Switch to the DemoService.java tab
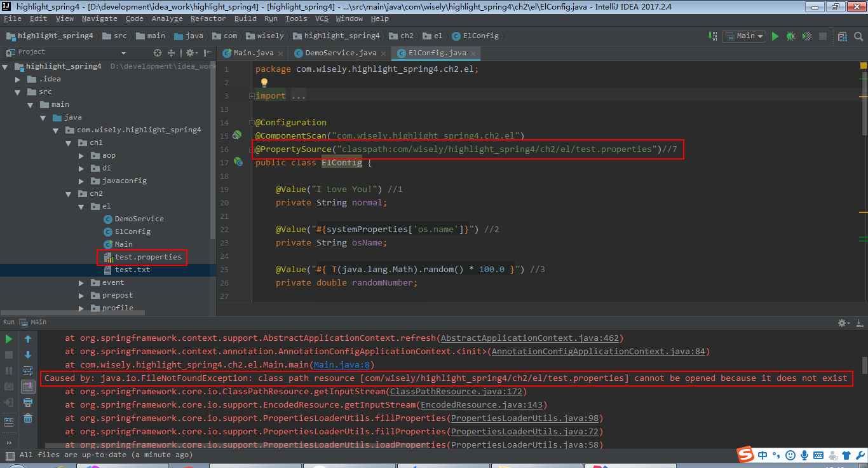The height and width of the screenshot is (468, 868). pyautogui.click(x=341, y=53)
